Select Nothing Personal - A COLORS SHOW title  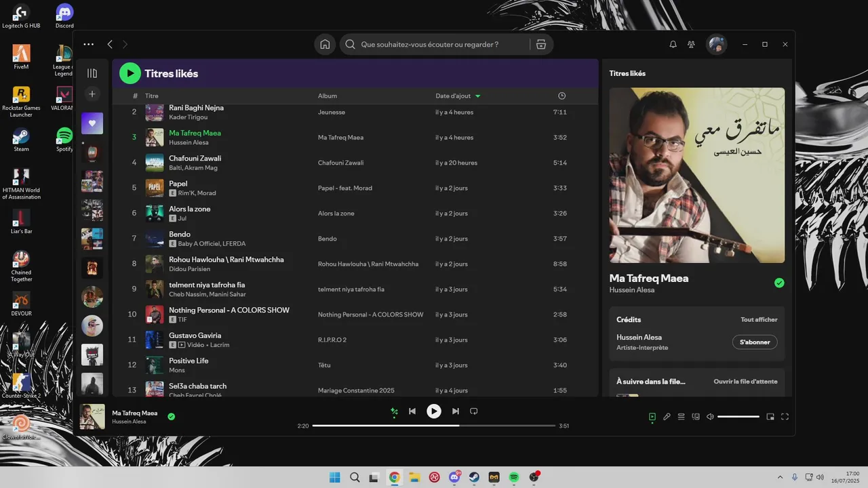(x=229, y=310)
